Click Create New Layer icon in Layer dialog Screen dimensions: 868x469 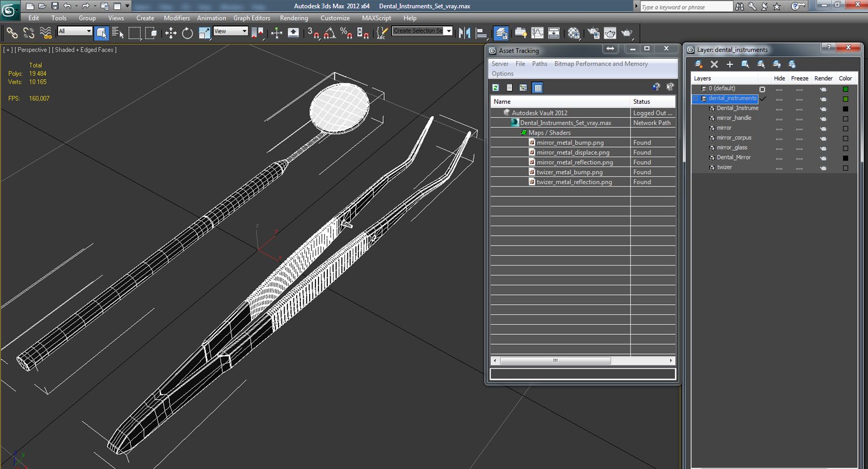point(699,64)
